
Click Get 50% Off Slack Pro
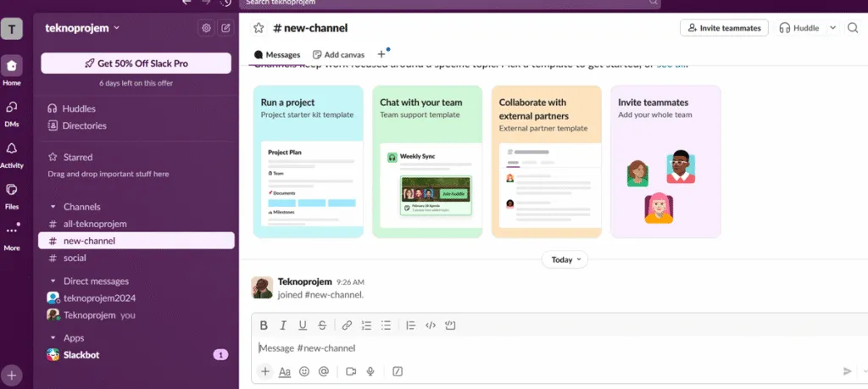coord(136,63)
